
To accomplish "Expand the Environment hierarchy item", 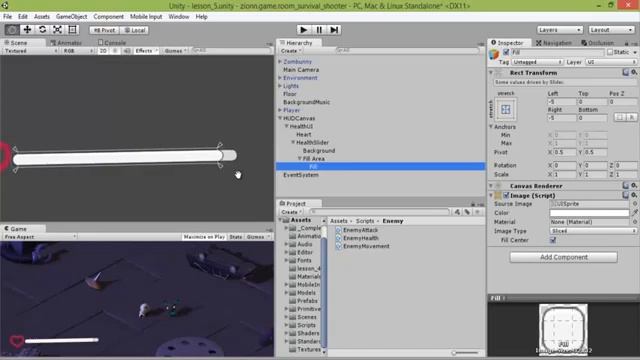I will click(280, 78).
